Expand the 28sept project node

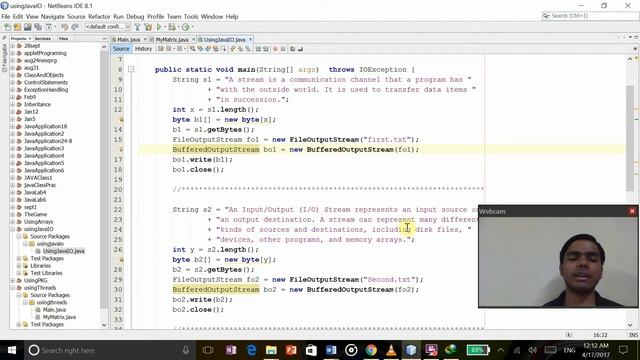[x=12, y=46]
